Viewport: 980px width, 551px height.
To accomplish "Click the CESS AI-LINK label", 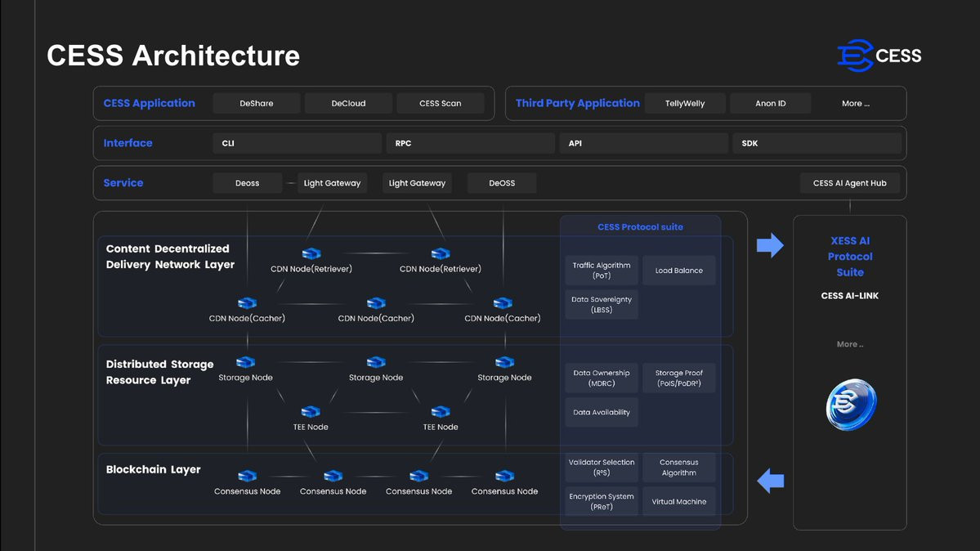I will coord(849,296).
